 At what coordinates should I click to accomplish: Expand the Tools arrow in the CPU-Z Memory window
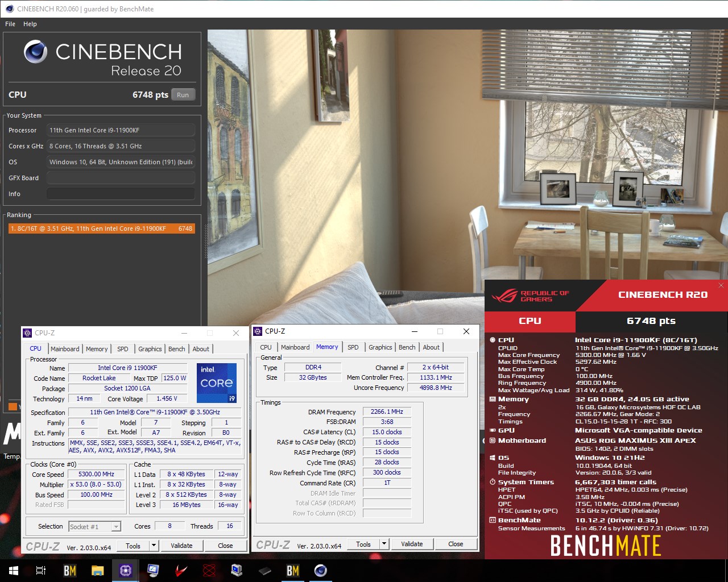pyautogui.click(x=384, y=544)
